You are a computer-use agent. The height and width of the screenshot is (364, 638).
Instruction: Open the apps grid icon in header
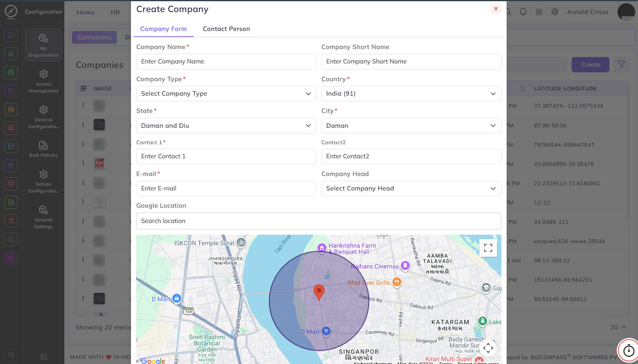(x=539, y=12)
